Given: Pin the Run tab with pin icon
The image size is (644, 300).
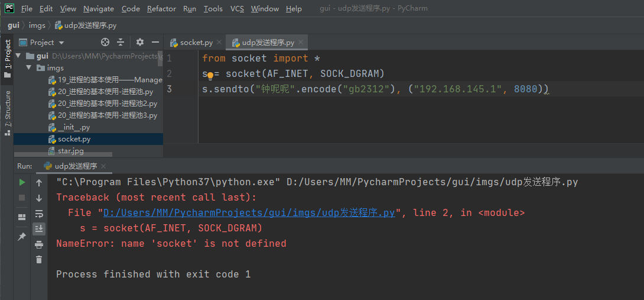Looking at the screenshot, I should tap(22, 236).
